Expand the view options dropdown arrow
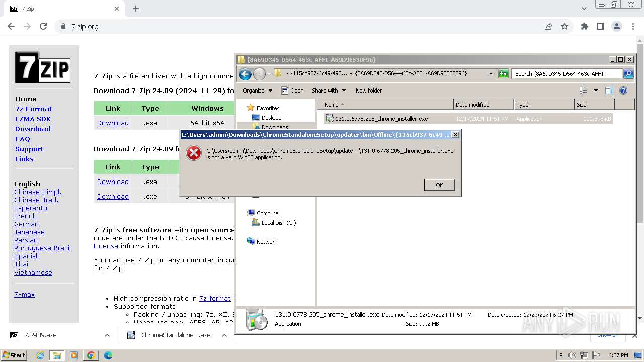644x362 pixels. pyautogui.click(x=596, y=90)
